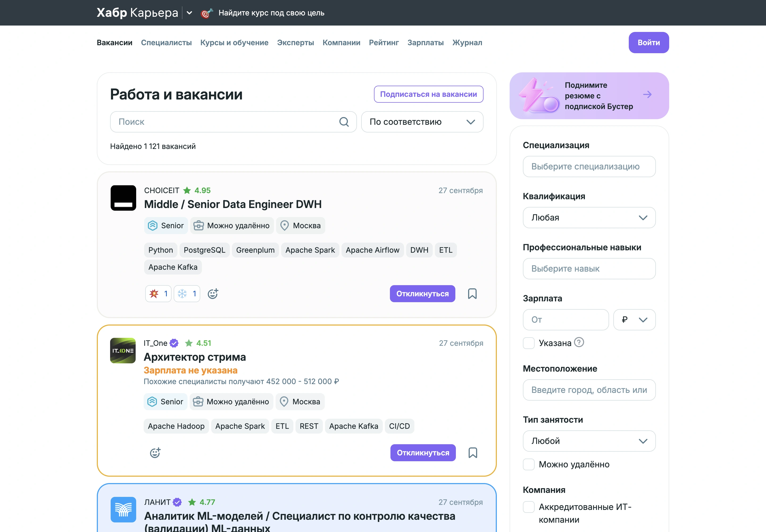Go to the Вакансии tab
The image size is (766, 532).
tap(115, 43)
